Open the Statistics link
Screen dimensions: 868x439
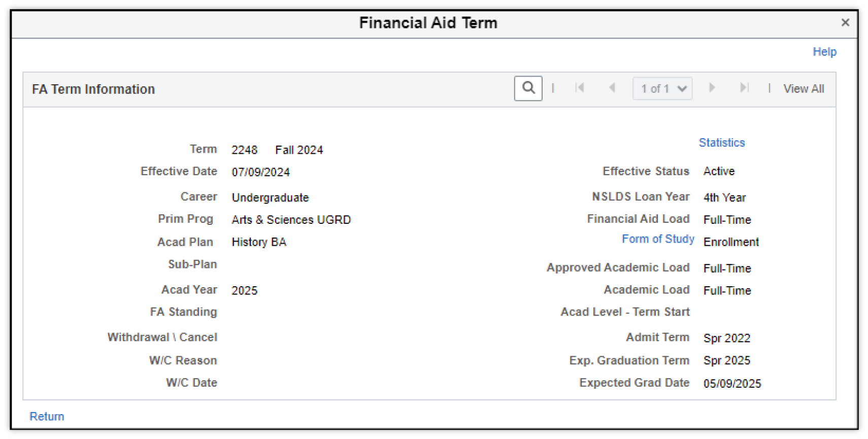point(722,143)
